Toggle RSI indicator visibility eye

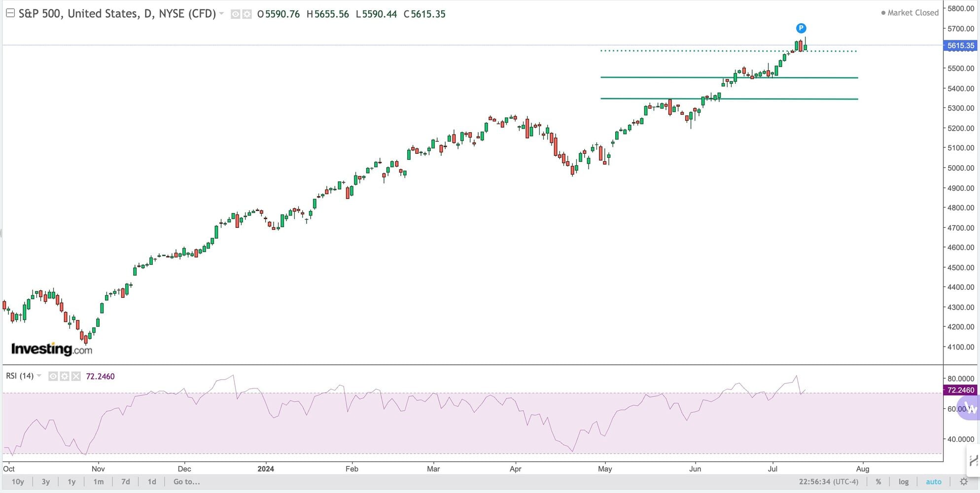click(53, 377)
